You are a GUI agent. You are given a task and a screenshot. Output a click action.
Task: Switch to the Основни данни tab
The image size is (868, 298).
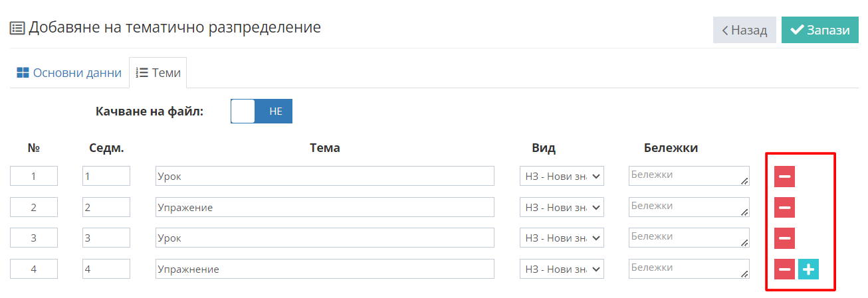(x=69, y=73)
